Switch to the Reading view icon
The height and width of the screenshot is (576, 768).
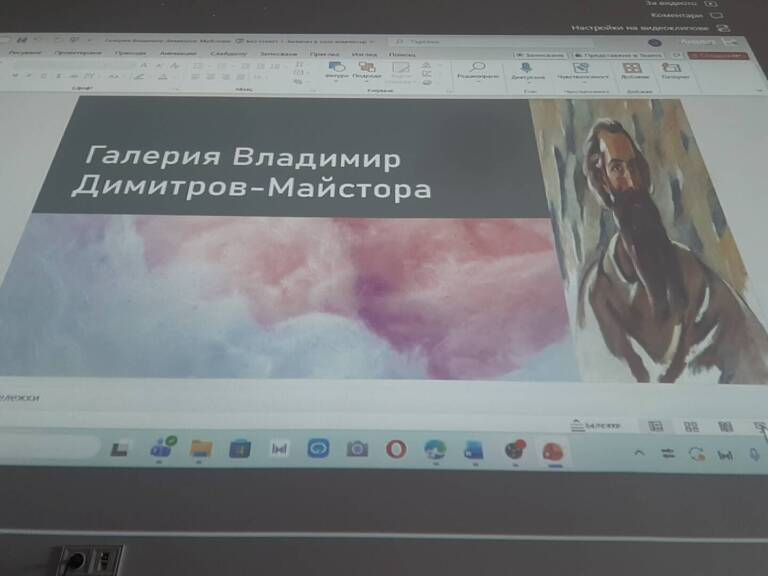pyautogui.click(x=725, y=427)
